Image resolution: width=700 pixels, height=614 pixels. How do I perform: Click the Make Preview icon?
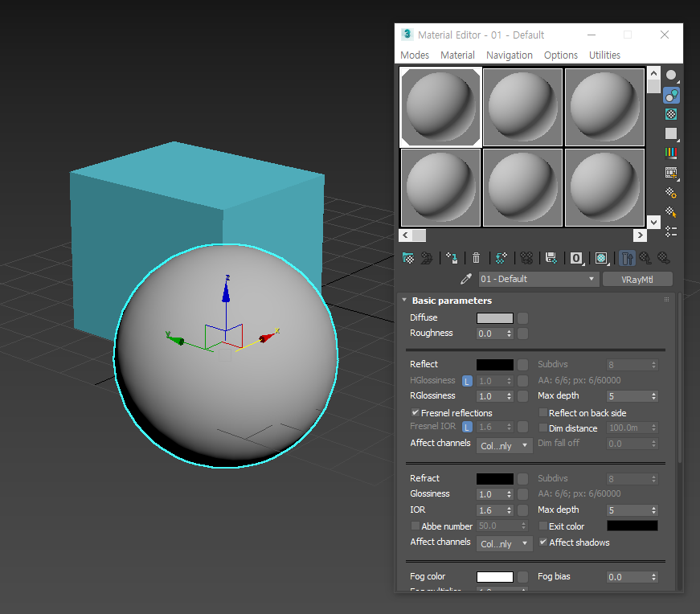click(671, 173)
